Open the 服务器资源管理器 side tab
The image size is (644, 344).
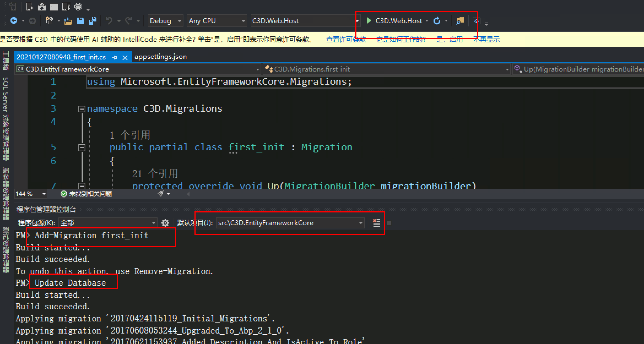[x=6, y=193]
